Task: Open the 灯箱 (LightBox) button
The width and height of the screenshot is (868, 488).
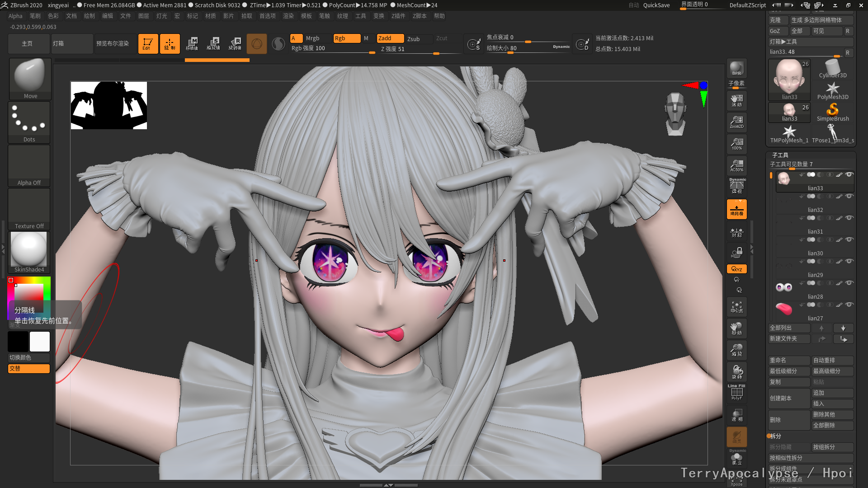Action: tap(72, 44)
